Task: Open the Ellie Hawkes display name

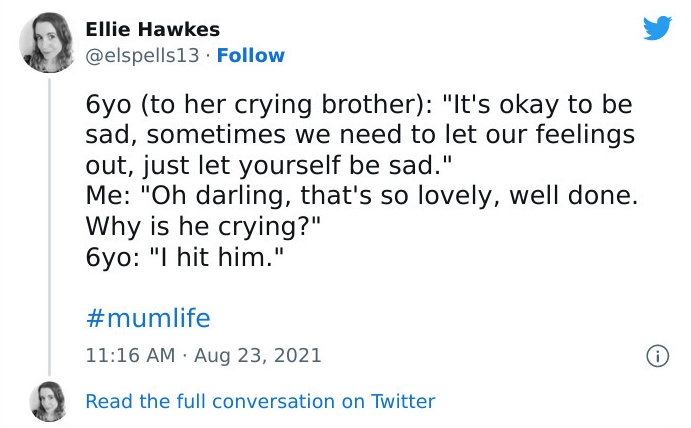Action: [152, 28]
